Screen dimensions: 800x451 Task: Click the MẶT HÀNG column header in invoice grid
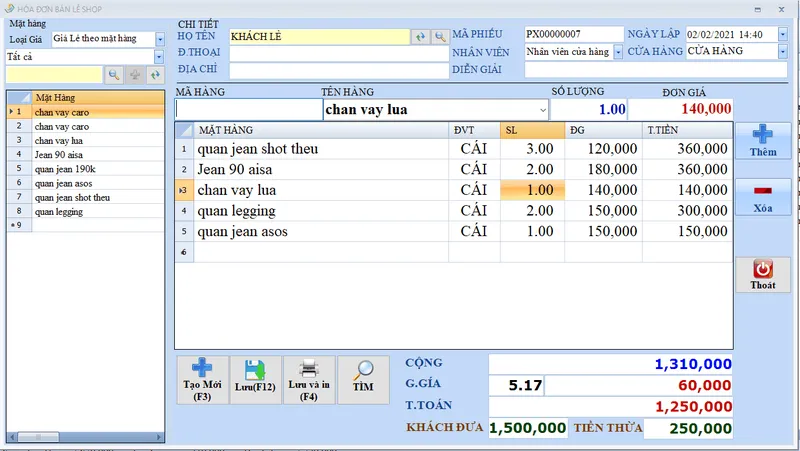[x=321, y=130]
